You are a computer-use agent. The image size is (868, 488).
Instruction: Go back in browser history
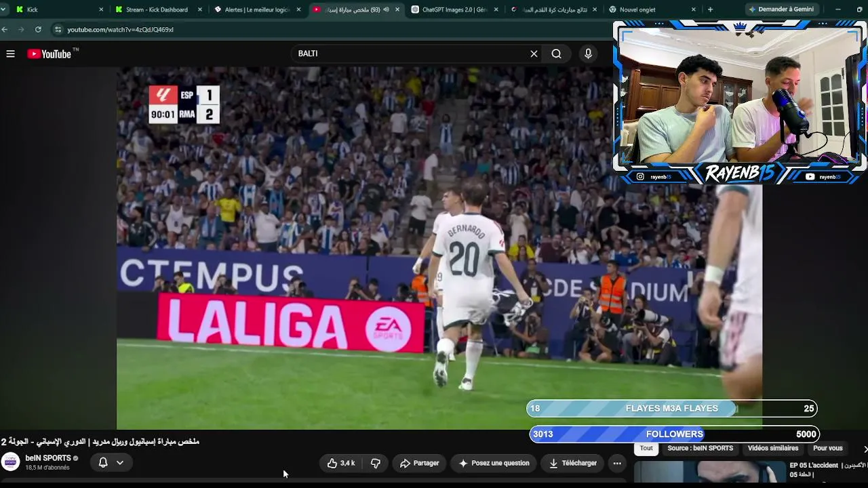pos(5,30)
